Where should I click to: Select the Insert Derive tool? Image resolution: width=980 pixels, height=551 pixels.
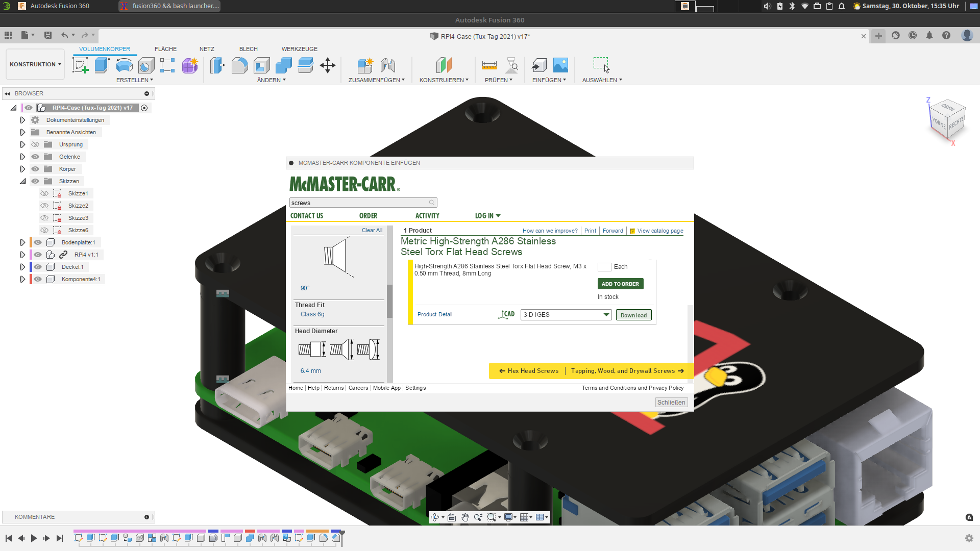[539, 65]
